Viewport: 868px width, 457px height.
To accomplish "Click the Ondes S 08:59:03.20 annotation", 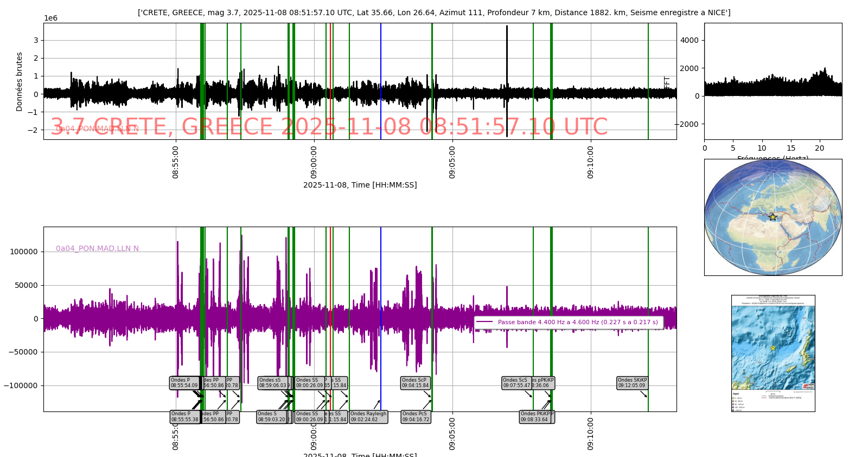I will 271,417.
